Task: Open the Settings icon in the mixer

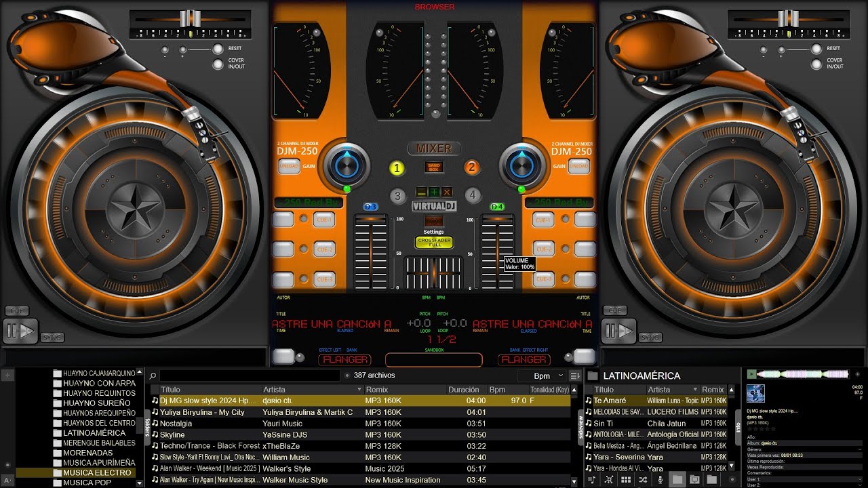Action: [x=434, y=222]
